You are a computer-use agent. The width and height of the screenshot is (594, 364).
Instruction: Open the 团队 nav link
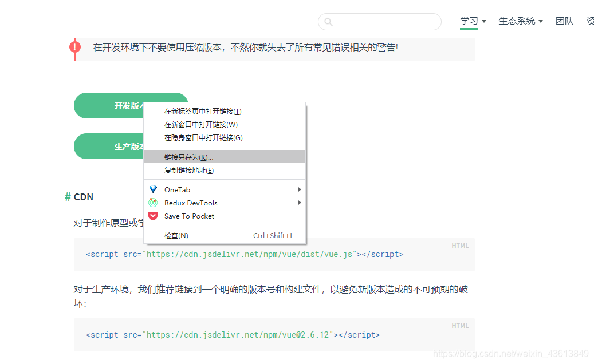tap(564, 21)
